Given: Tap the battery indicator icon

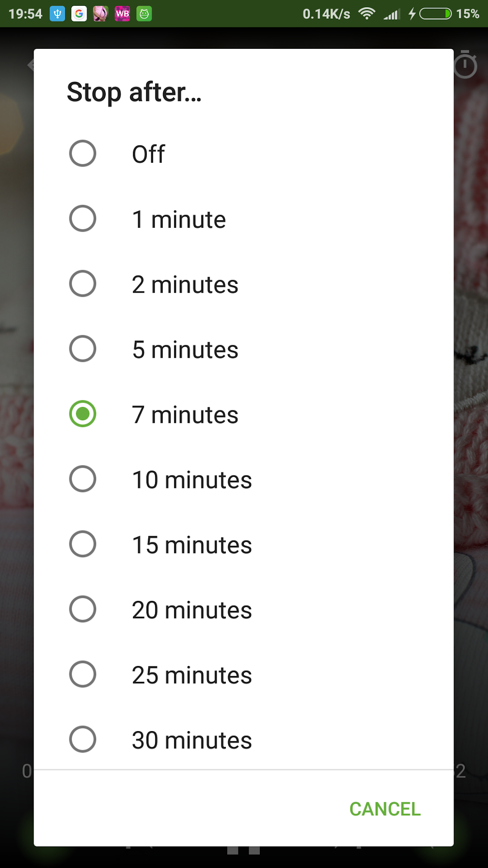Looking at the screenshot, I should pos(435,14).
